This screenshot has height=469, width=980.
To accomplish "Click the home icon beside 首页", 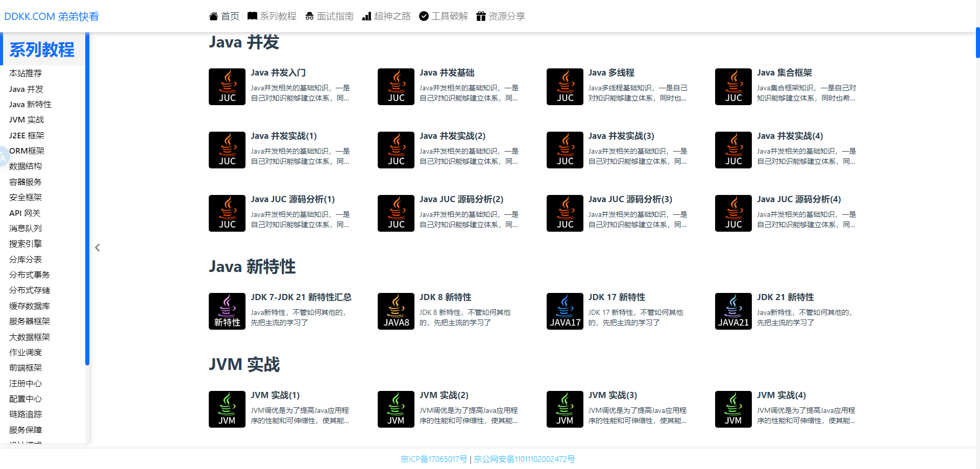I will point(213,16).
